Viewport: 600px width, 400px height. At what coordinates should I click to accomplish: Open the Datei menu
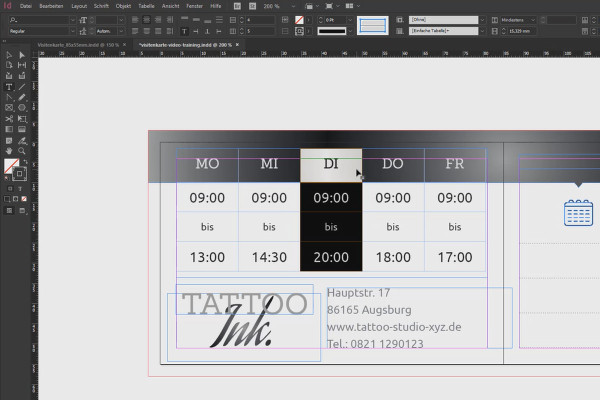point(26,6)
